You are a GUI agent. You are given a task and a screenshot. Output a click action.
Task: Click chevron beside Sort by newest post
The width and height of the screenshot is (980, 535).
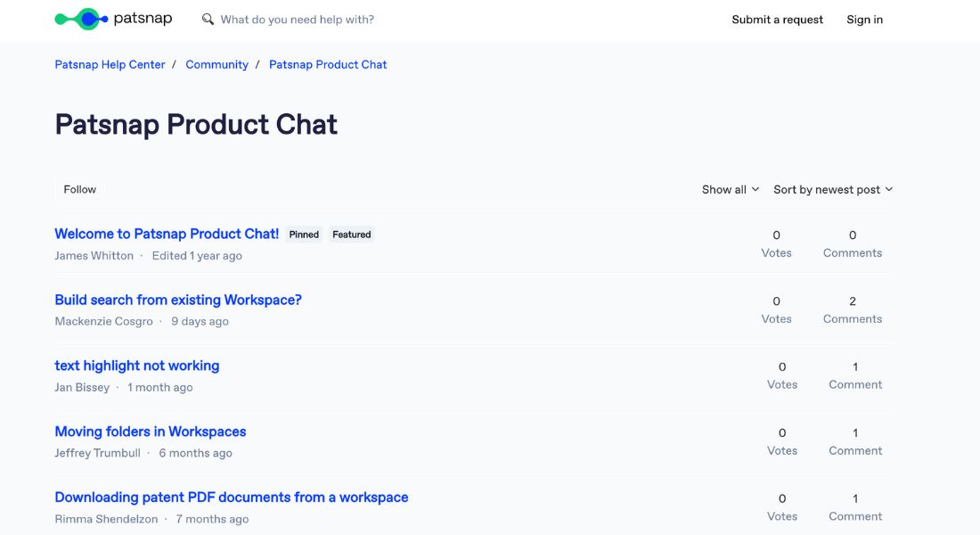click(889, 189)
